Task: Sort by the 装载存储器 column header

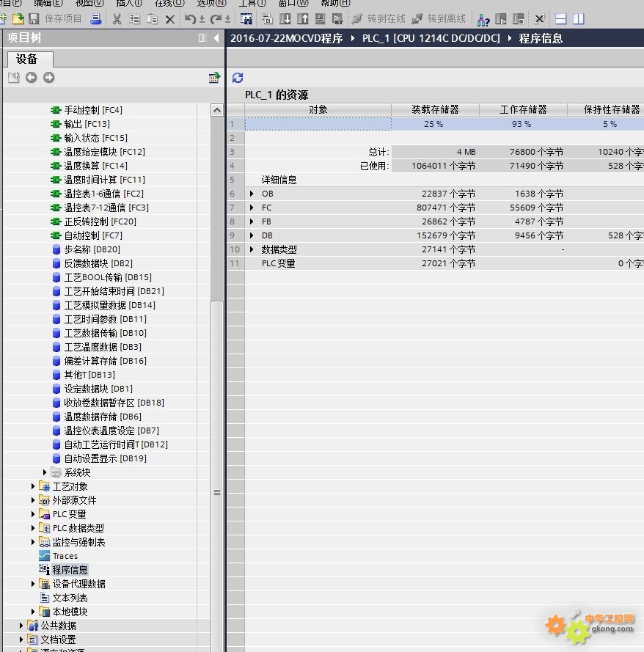Action: coord(435,109)
